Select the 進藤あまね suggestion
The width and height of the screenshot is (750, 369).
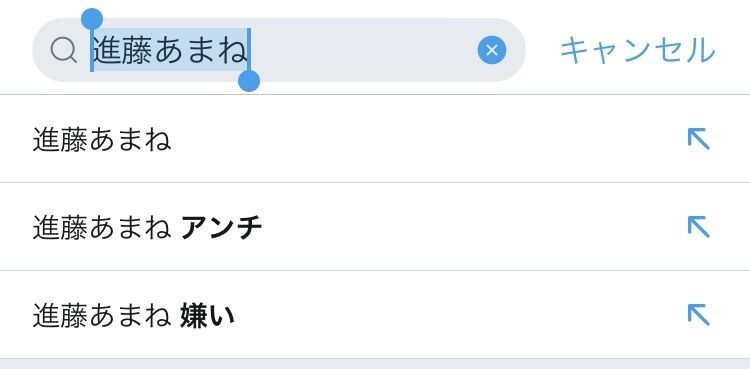click(375, 139)
